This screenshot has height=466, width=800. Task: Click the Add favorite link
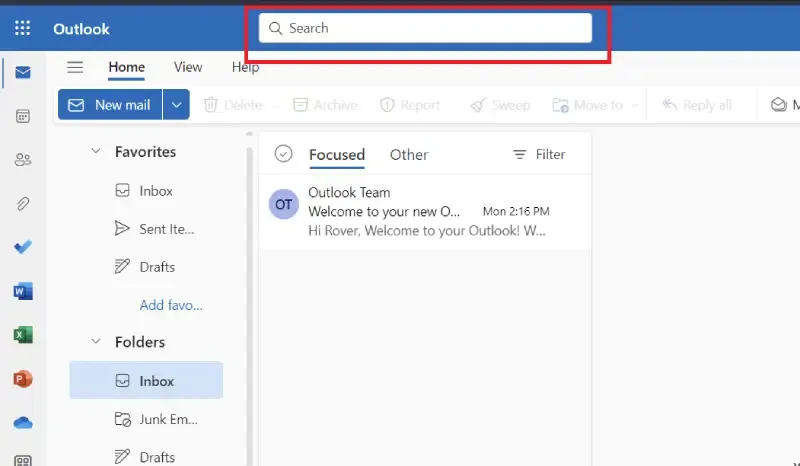click(x=171, y=305)
